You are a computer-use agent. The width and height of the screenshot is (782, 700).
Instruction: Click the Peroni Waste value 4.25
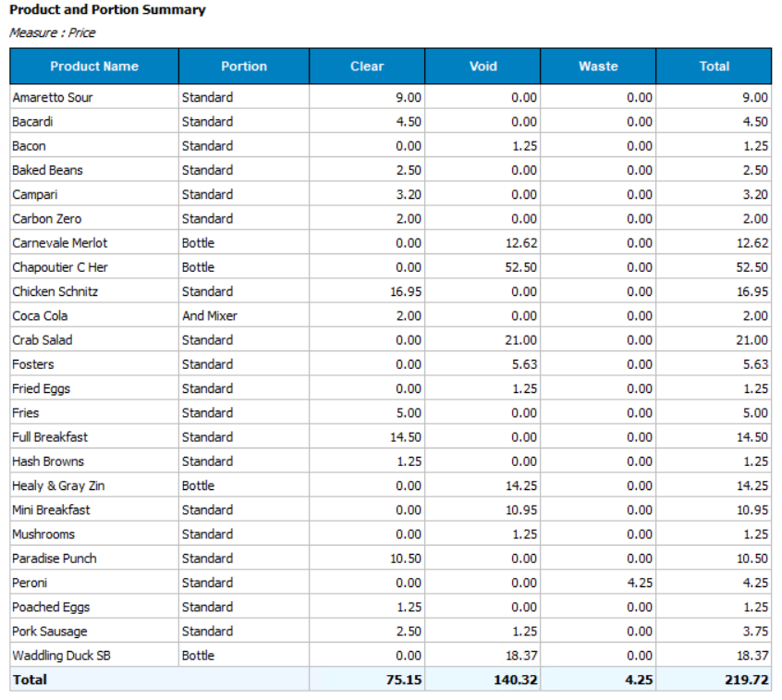(639, 583)
